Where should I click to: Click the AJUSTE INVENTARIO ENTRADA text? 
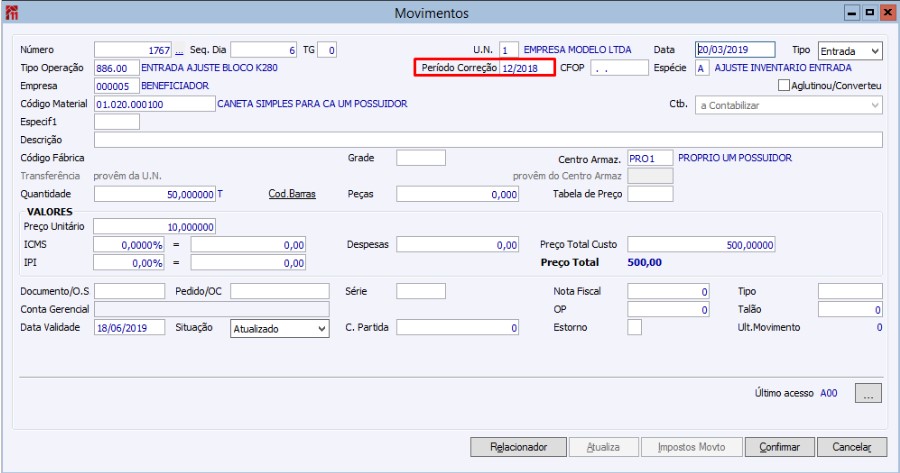[783, 68]
